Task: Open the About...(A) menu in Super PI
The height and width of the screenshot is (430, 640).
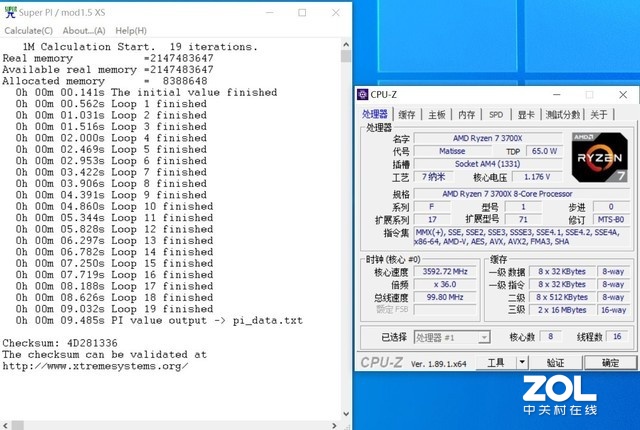Action: 84,31
